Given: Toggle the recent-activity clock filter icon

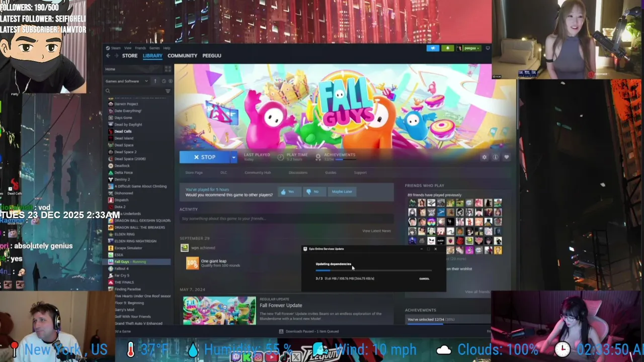Looking at the screenshot, I should pos(164,81).
